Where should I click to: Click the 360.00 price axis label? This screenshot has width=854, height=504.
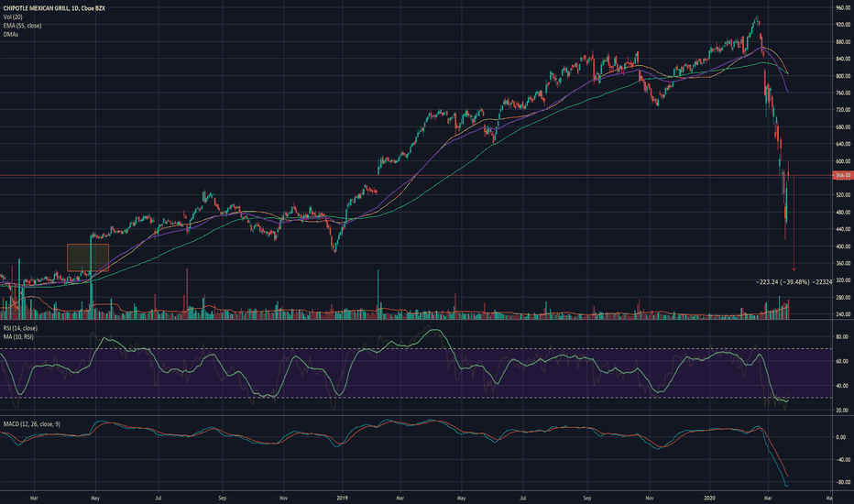click(x=843, y=264)
